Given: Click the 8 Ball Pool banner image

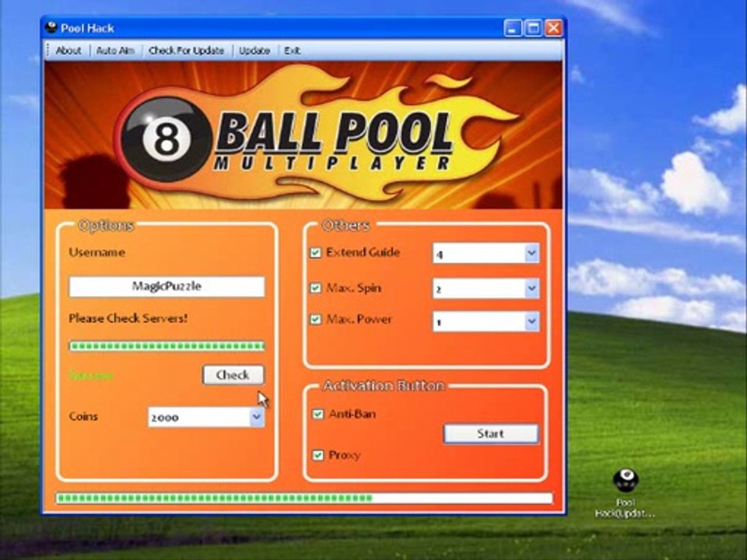Looking at the screenshot, I should [303, 135].
